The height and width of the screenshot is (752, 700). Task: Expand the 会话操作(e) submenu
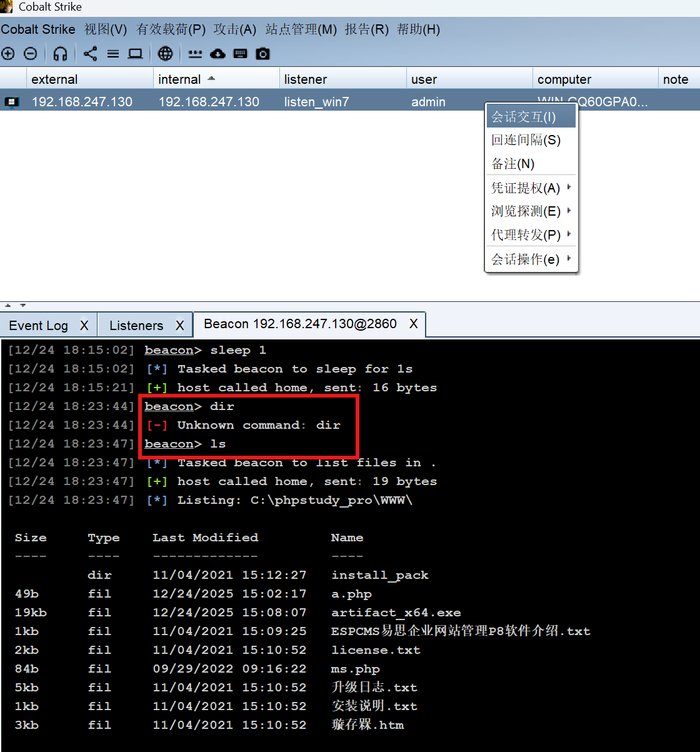click(531, 259)
